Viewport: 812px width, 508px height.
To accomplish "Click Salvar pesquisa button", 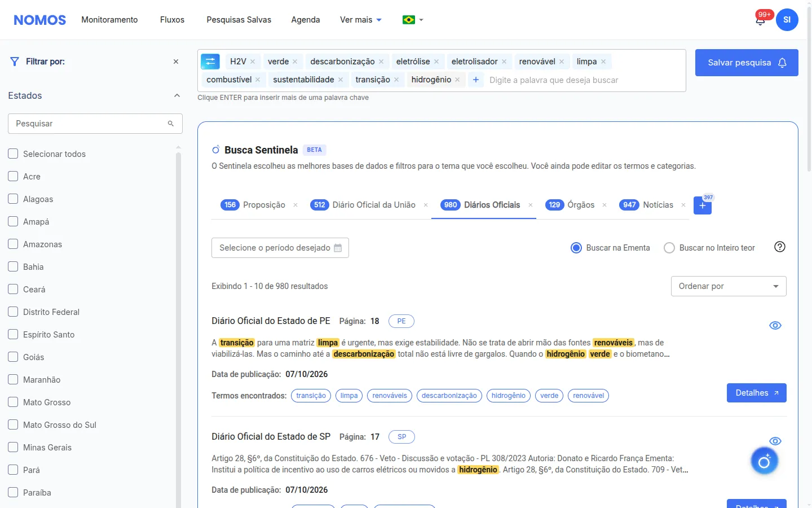I will pos(747,63).
